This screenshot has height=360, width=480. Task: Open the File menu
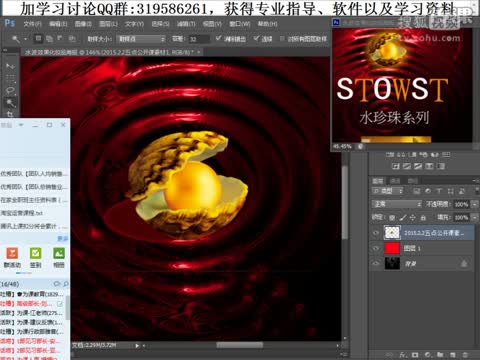click(x=32, y=24)
